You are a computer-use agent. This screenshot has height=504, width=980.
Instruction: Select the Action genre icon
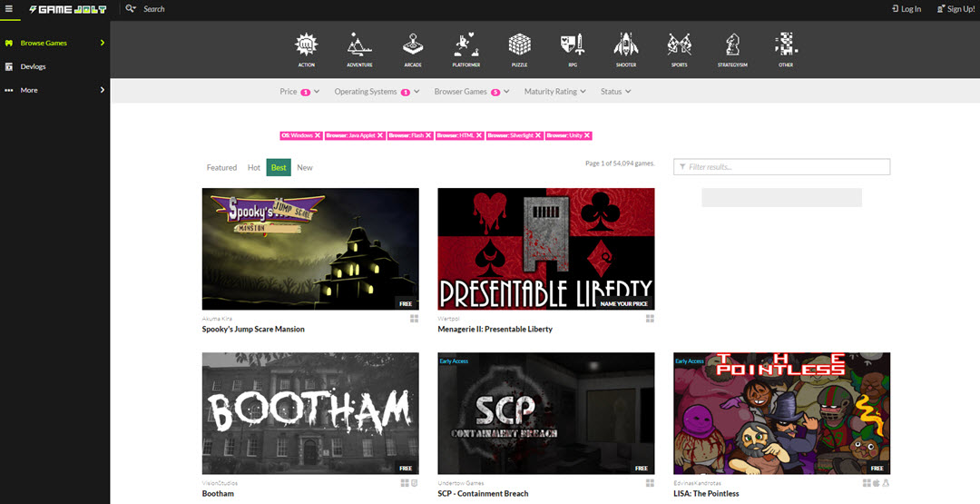[307, 45]
